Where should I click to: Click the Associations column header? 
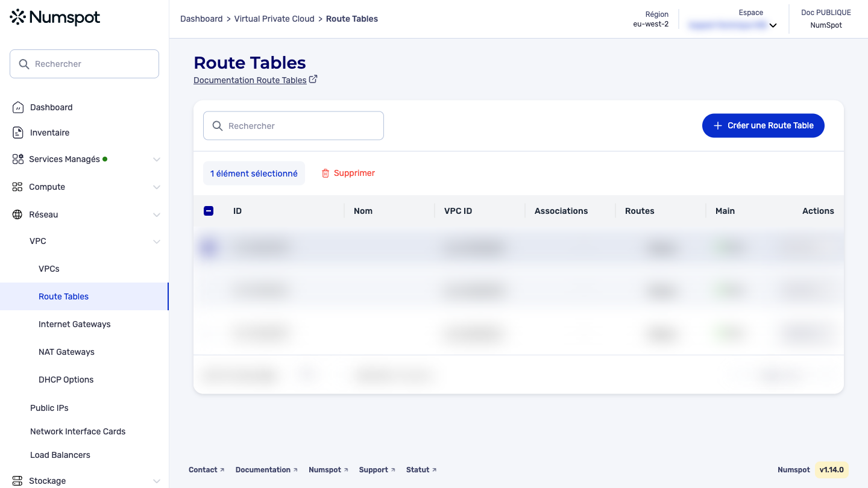click(561, 211)
